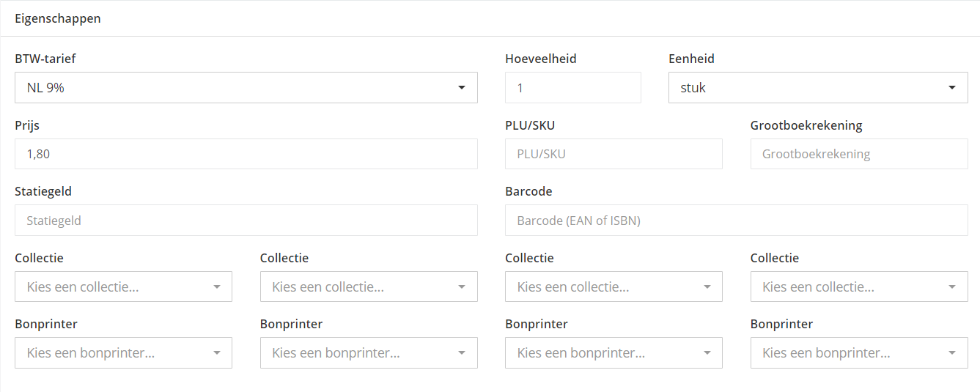980x392 pixels.
Task: Open the second Collectie dropdown from left
Action: (x=369, y=286)
